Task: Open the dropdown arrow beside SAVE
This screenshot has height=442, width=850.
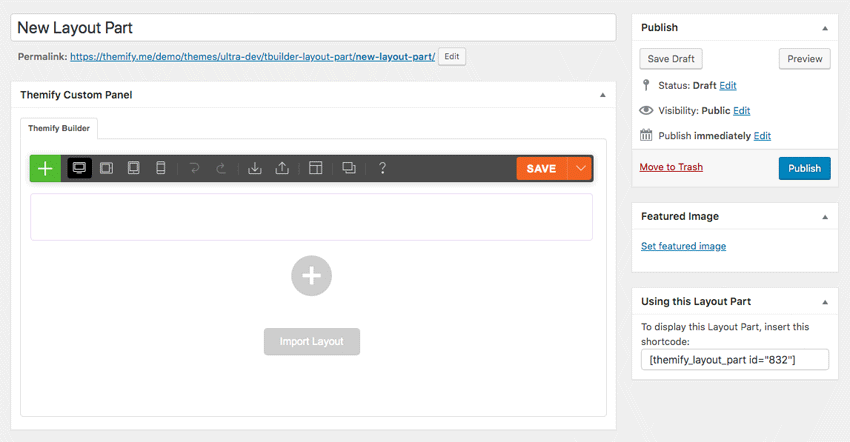Action: point(581,168)
